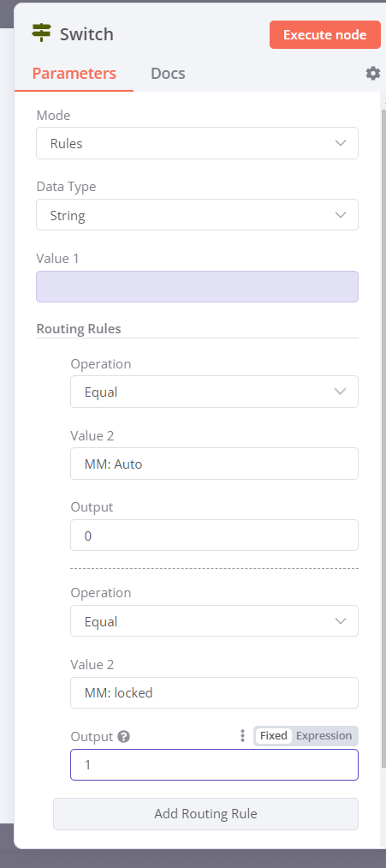Click the Output help question mark icon

(124, 737)
